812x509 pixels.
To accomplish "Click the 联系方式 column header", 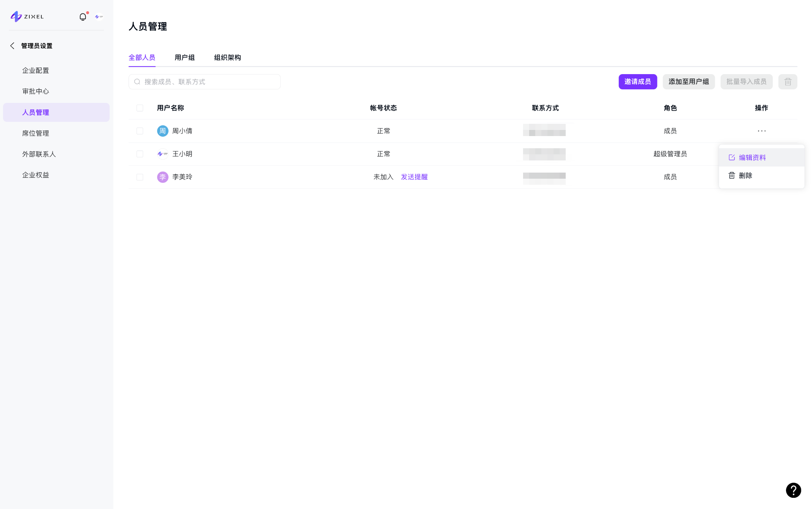I will click(545, 108).
